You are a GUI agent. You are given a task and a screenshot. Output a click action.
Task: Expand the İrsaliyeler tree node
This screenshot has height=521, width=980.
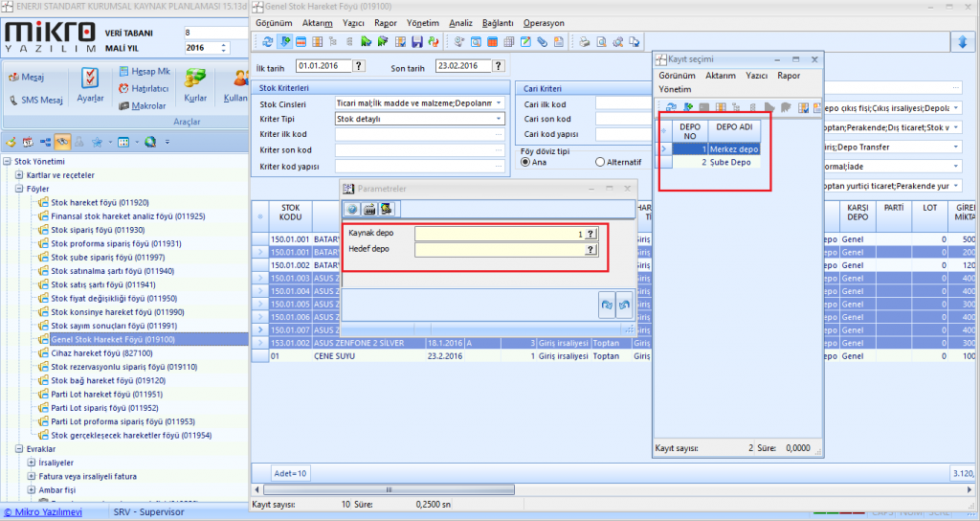(x=31, y=463)
